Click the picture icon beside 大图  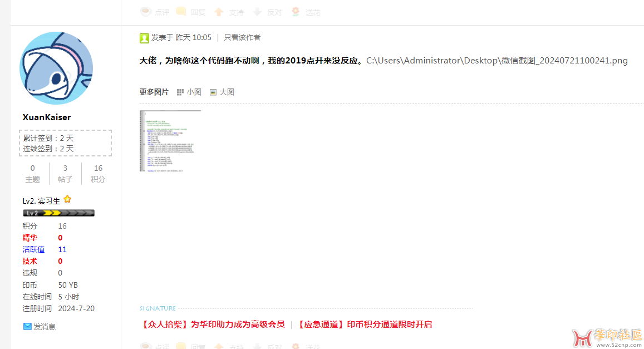point(213,92)
